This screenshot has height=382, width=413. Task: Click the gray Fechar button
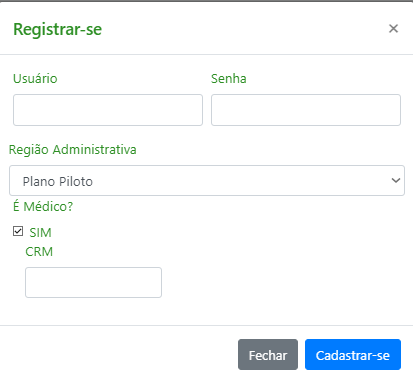(268, 355)
